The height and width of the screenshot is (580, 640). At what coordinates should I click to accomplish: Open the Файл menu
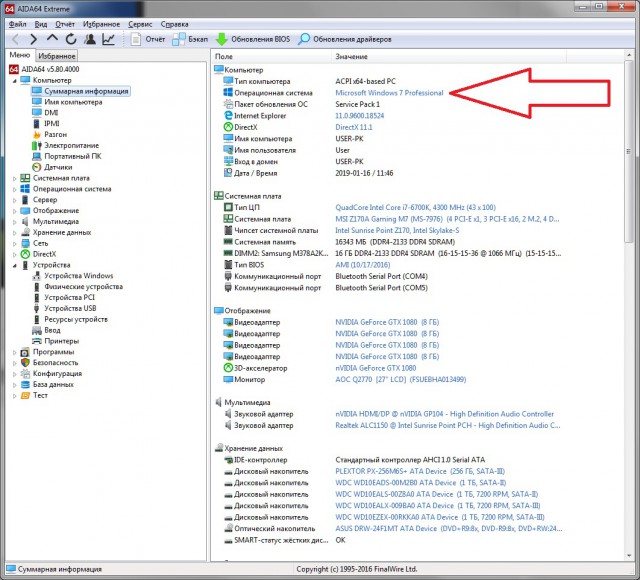(18, 24)
